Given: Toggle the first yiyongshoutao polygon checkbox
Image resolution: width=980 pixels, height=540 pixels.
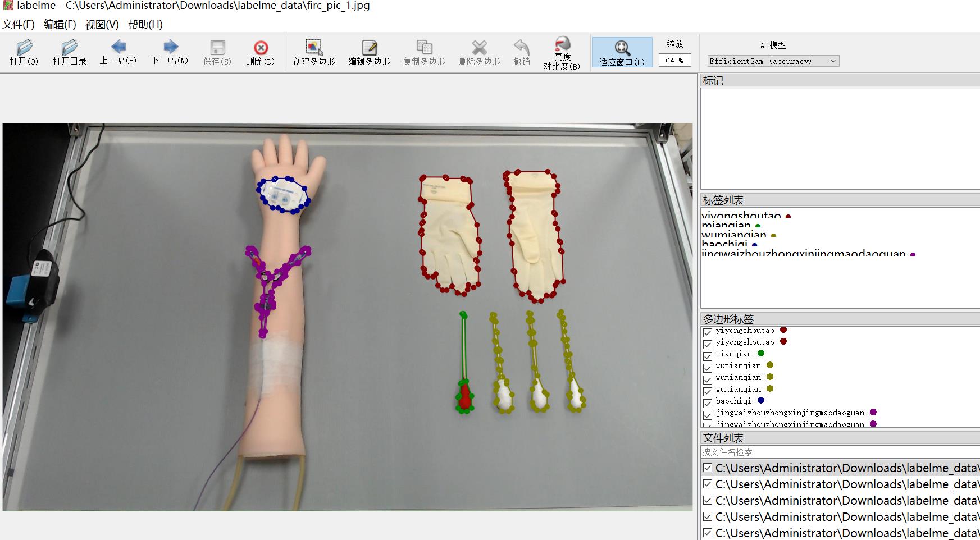Looking at the screenshot, I should pos(708,332).
